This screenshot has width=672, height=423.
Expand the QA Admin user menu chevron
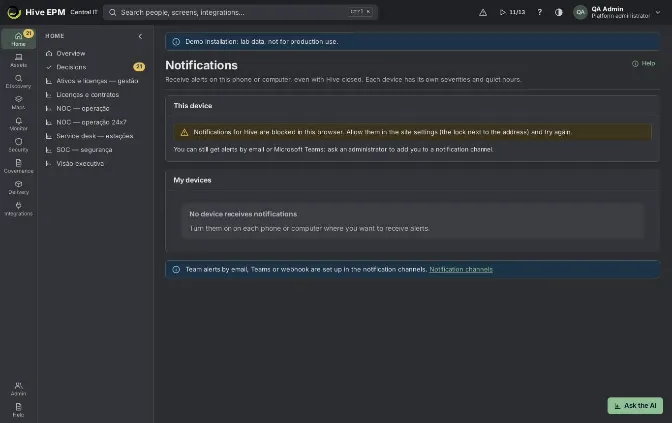[658, 12]
